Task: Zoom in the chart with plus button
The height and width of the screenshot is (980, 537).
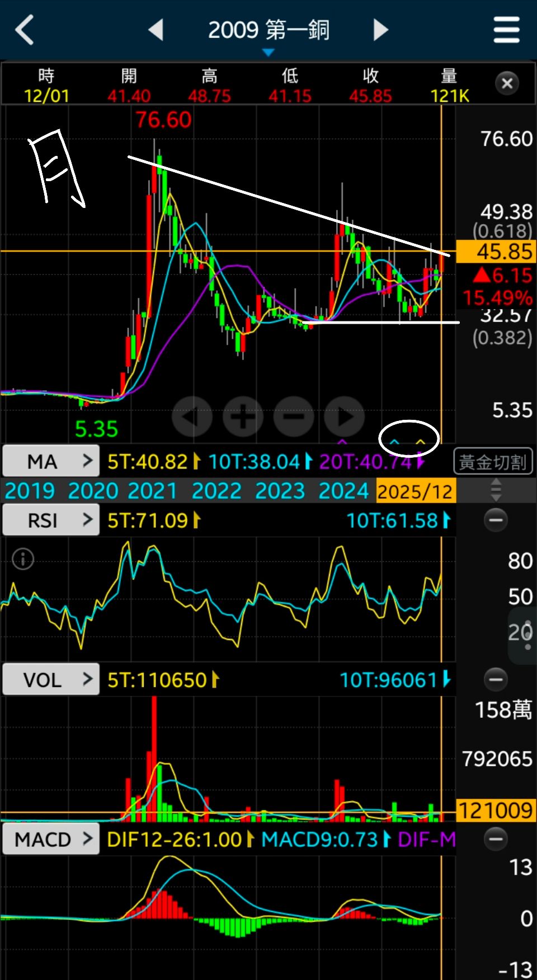Action: [243, 416]
